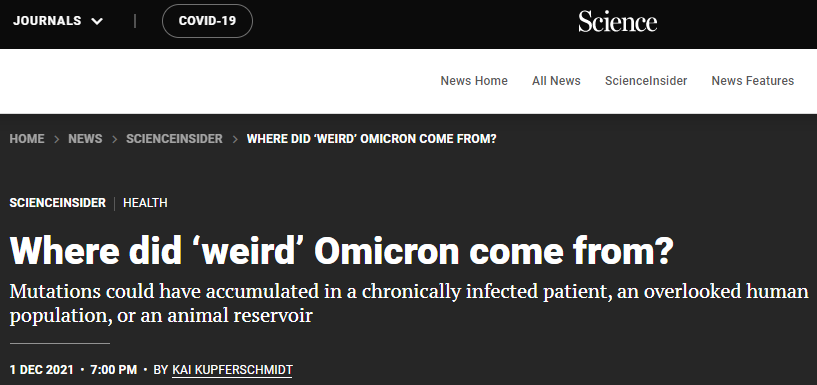The image size is (817, 385).
Task: Click the article headline about Omicron
Action: 342,251
